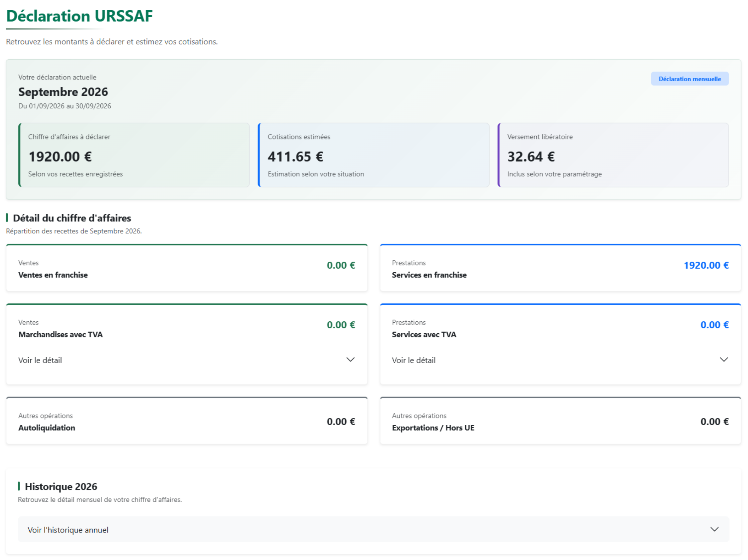Click the Ventes en franchise card

(x=187, y=268)
